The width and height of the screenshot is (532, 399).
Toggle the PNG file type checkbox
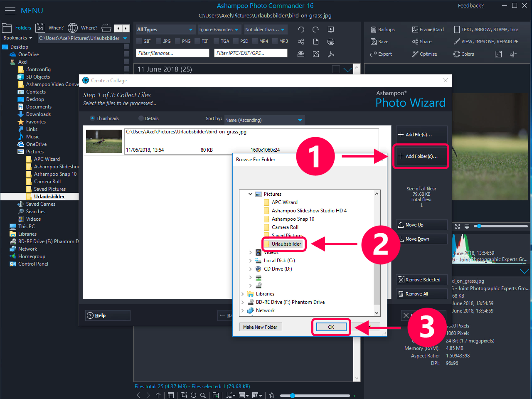pyautogui.click(x=178, y=41)
